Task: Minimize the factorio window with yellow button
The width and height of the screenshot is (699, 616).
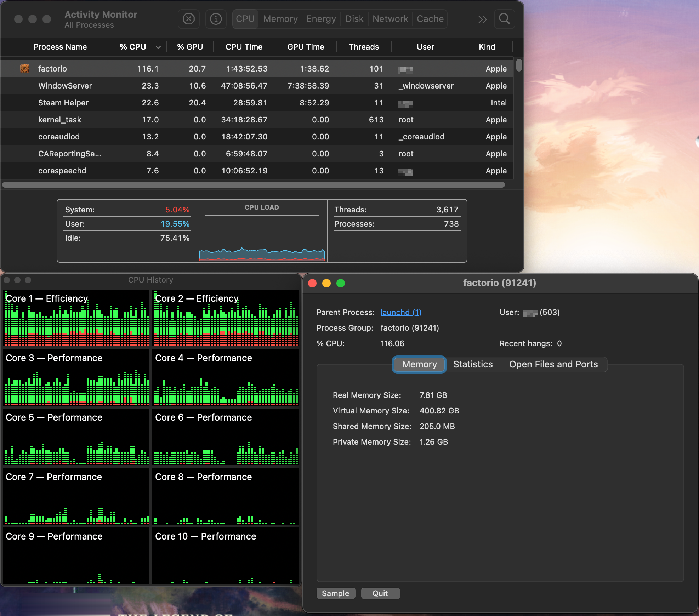Action: pos(326,283)
